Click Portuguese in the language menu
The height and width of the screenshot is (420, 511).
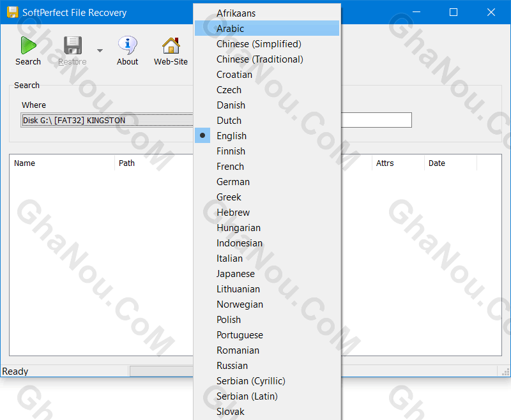point(267,334)
